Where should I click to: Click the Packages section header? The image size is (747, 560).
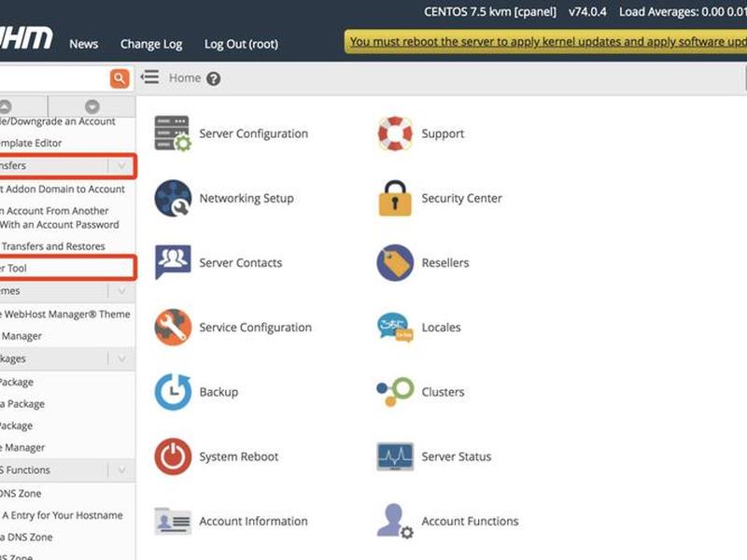[67, 359]
